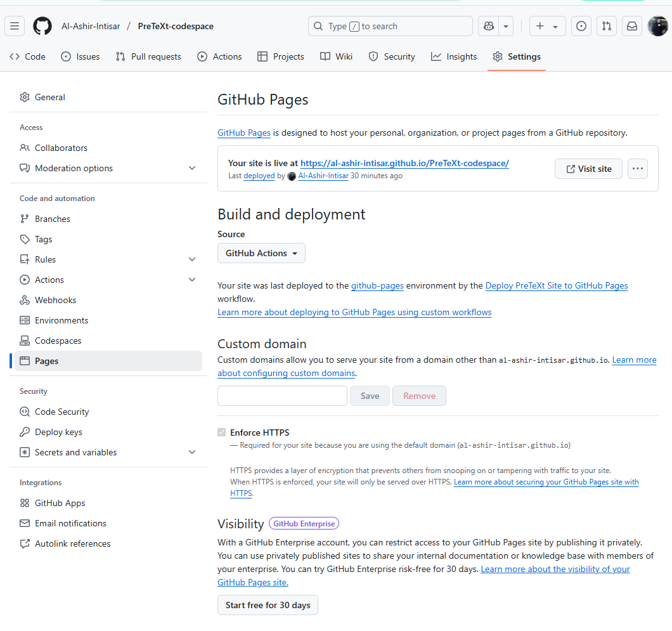Expand Secrets and variables chevron

click(x=192, y=452)
